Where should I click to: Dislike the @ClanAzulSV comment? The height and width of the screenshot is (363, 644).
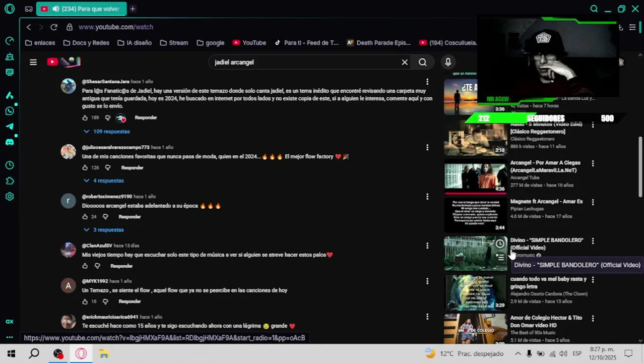coord(97,266)
